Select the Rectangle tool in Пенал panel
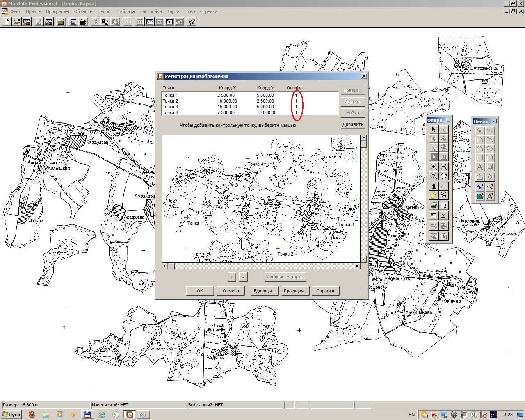 480,157
